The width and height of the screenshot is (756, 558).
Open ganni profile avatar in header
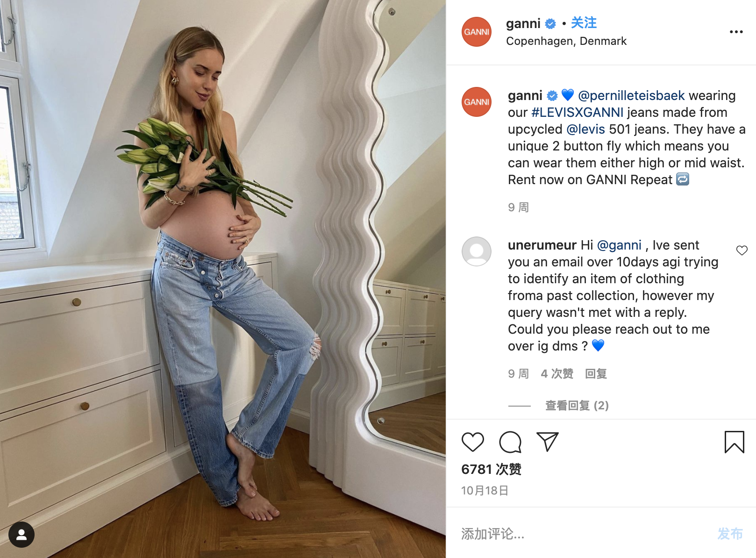(x=476, y=32)
